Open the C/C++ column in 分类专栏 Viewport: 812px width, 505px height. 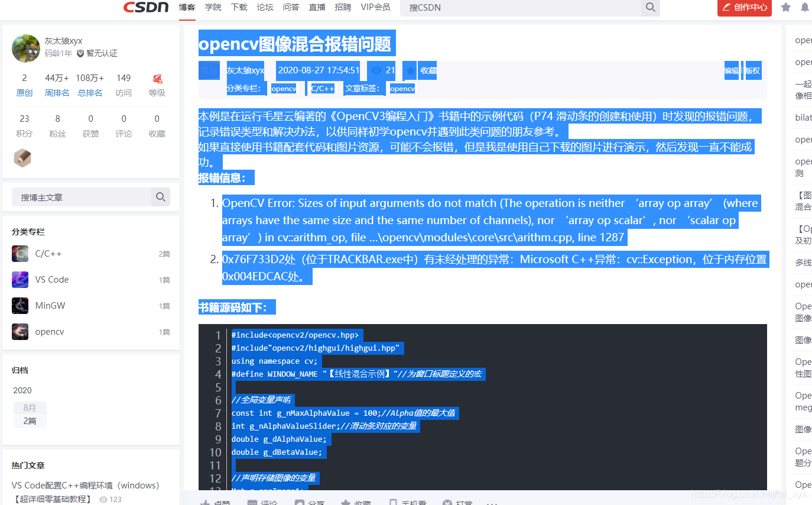(x=48, y=254)
